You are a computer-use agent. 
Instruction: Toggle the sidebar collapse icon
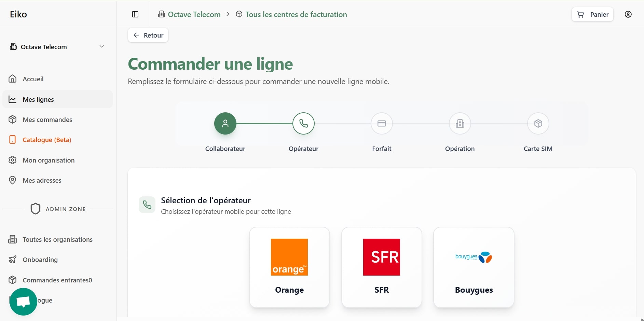135,14
